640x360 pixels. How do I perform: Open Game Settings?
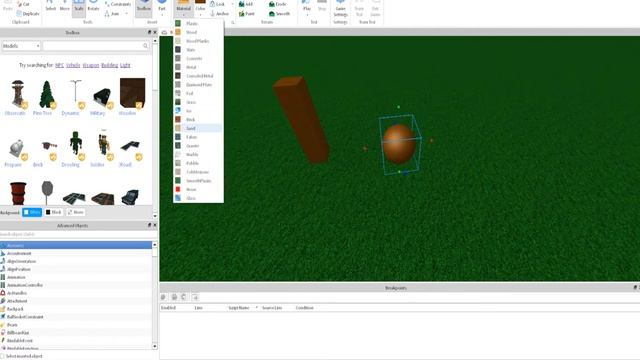[340, 8]
